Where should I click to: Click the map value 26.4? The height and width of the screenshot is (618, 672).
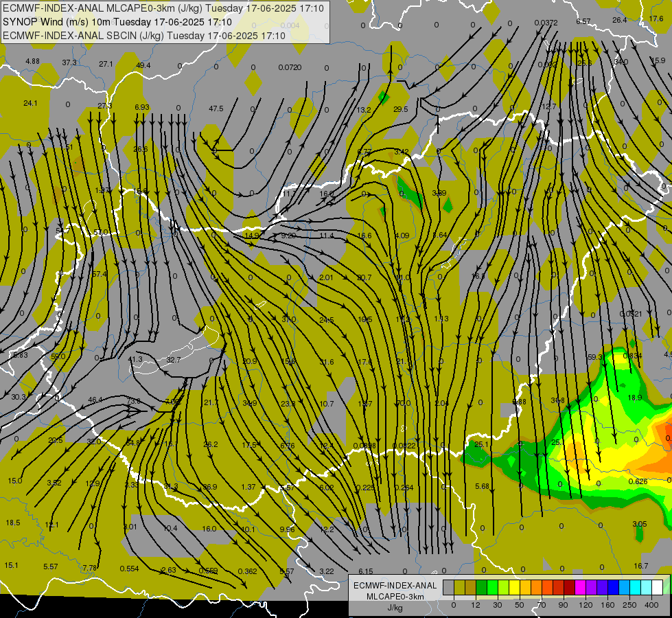(620, 20)
